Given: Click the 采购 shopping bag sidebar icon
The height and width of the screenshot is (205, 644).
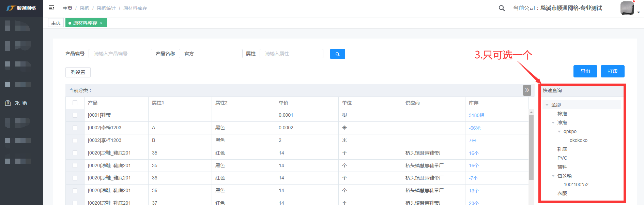Looking at the screenshot, I should click(8, 103).
